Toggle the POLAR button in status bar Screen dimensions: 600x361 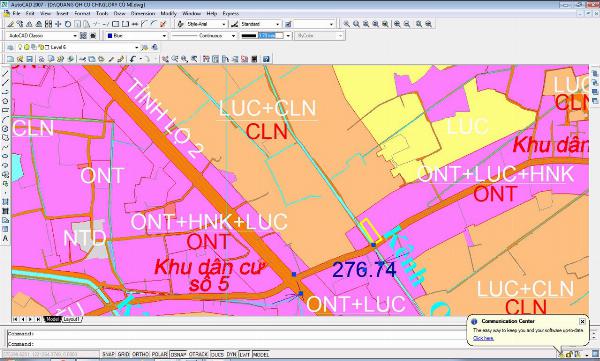click(x=160, y=354)
